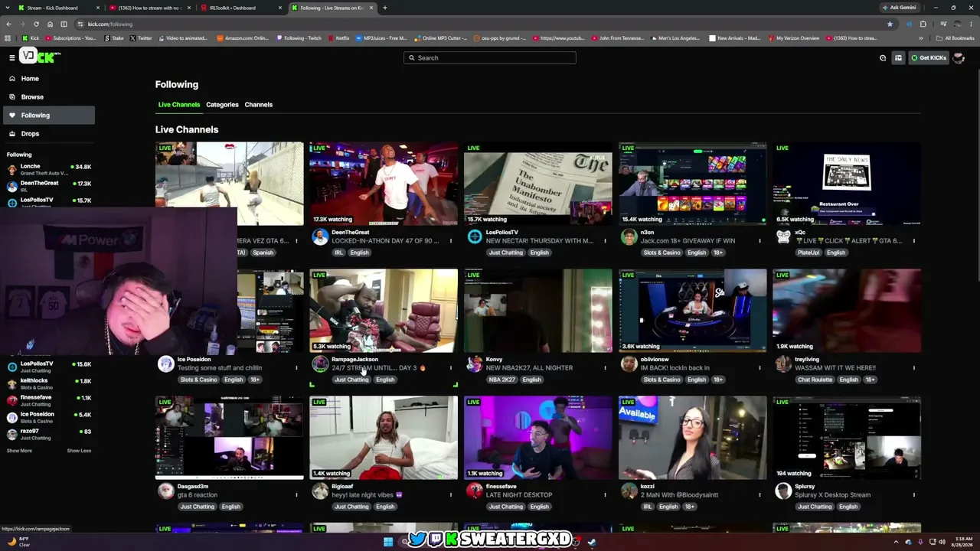Open the Following link in the sidebar
Screen dimensions: 980x551
pyautogui.click(x=48, y=115)
